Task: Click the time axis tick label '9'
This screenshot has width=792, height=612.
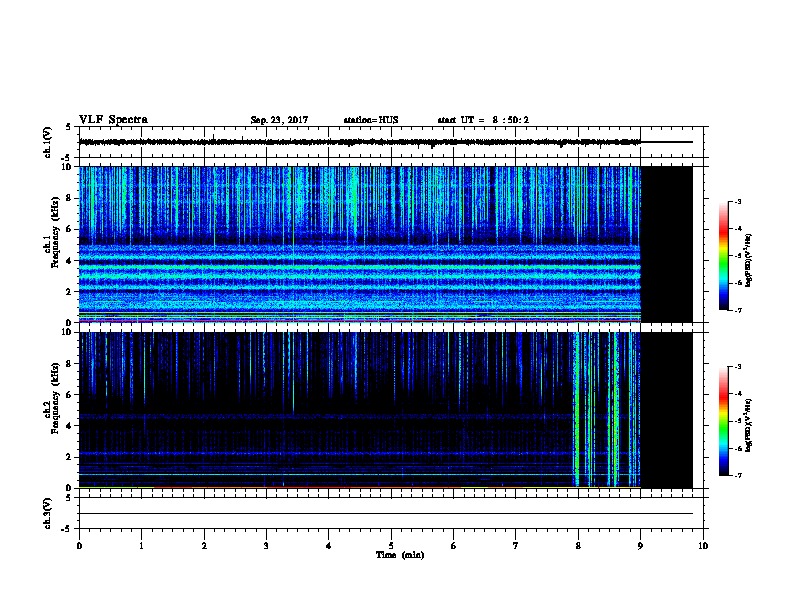Action: pos(640,546)
